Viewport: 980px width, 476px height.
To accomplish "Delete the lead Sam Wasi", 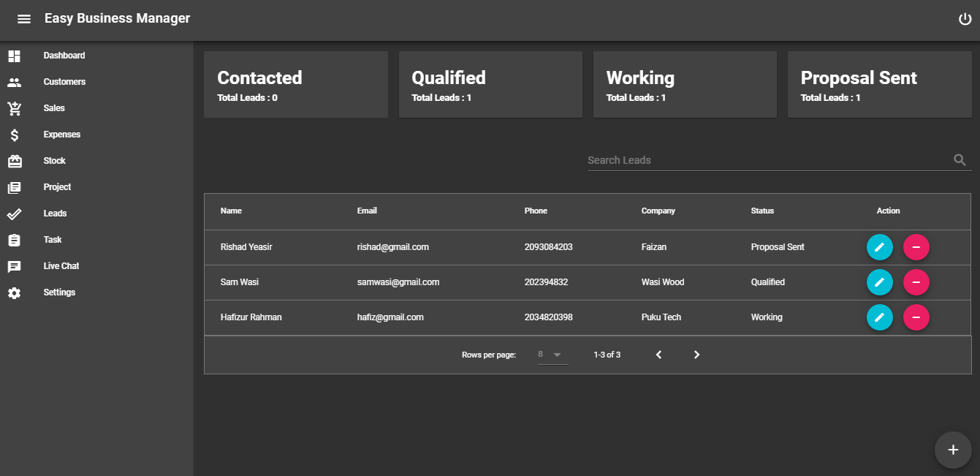I will click(916, 282).
